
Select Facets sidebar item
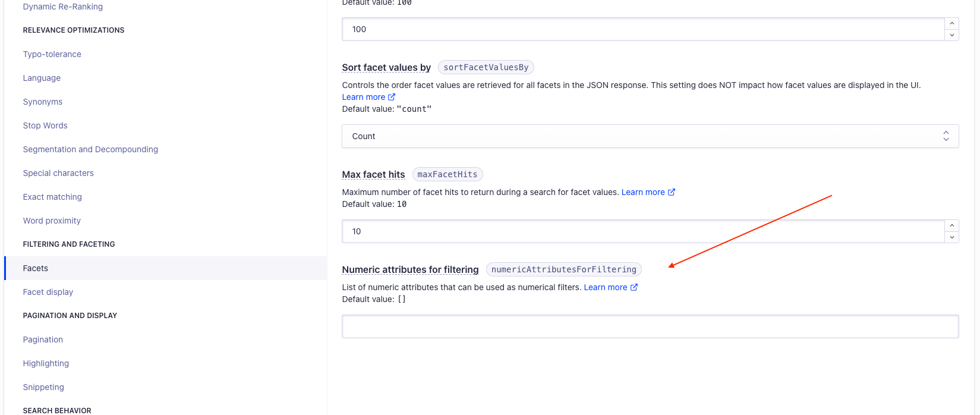166,268
